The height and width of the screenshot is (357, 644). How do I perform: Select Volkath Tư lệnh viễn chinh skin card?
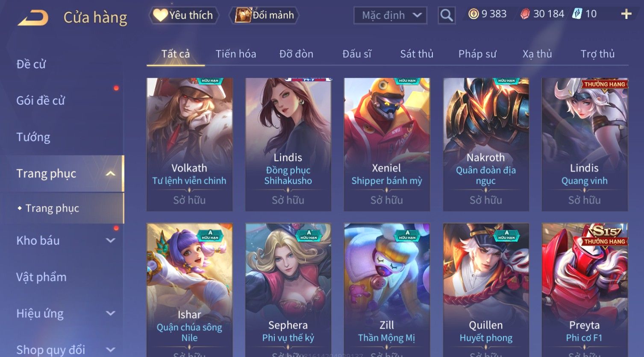coord(189,144)
